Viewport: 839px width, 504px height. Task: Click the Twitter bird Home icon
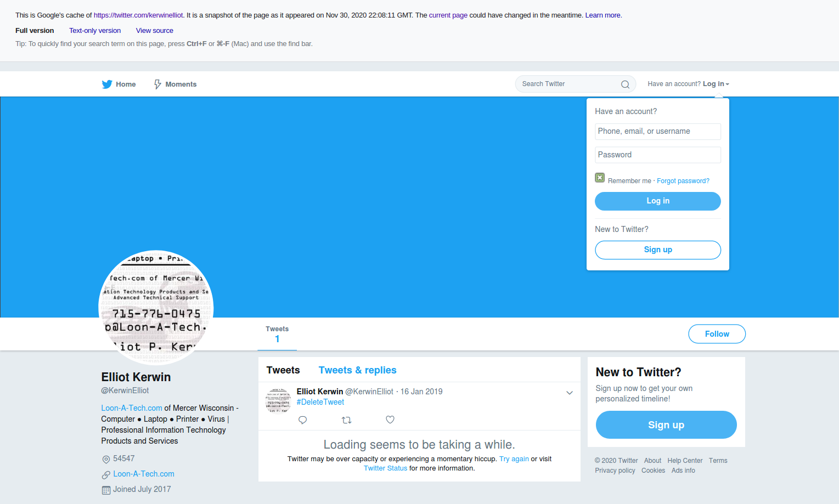[107, 84]
